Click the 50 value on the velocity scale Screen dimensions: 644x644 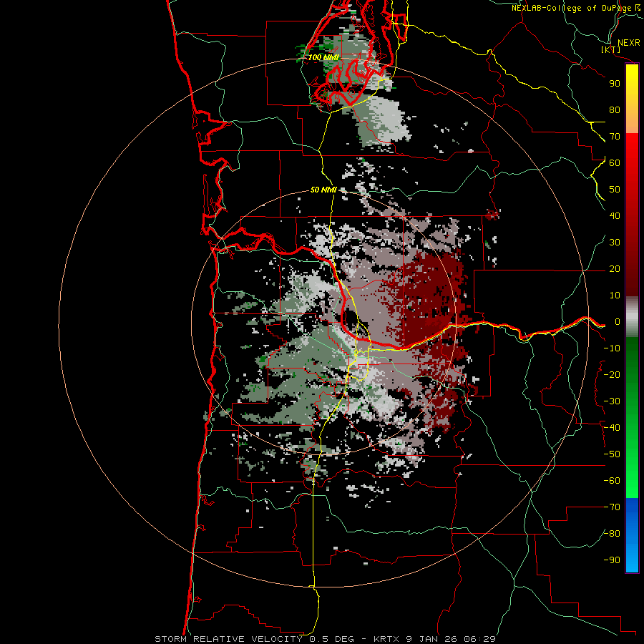pos(615,190)
